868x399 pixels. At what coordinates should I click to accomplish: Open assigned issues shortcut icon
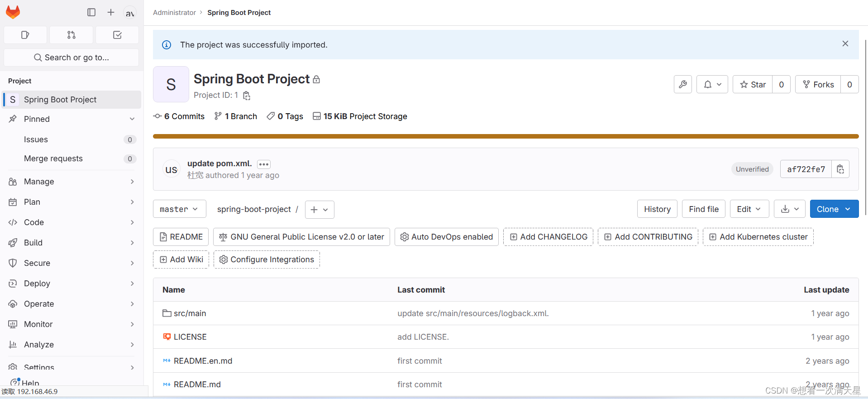25,35
